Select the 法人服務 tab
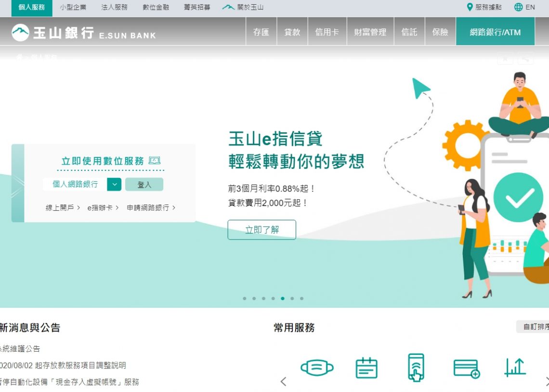Screen dimensions: 549x392 (x=114, y=7)
